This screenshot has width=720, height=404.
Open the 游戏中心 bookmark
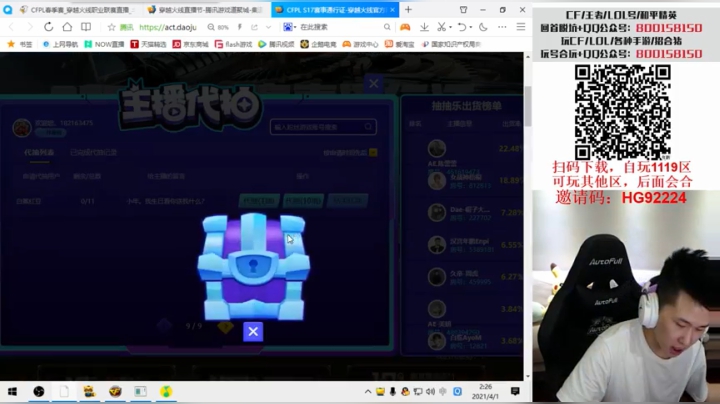tap(360, 44)
